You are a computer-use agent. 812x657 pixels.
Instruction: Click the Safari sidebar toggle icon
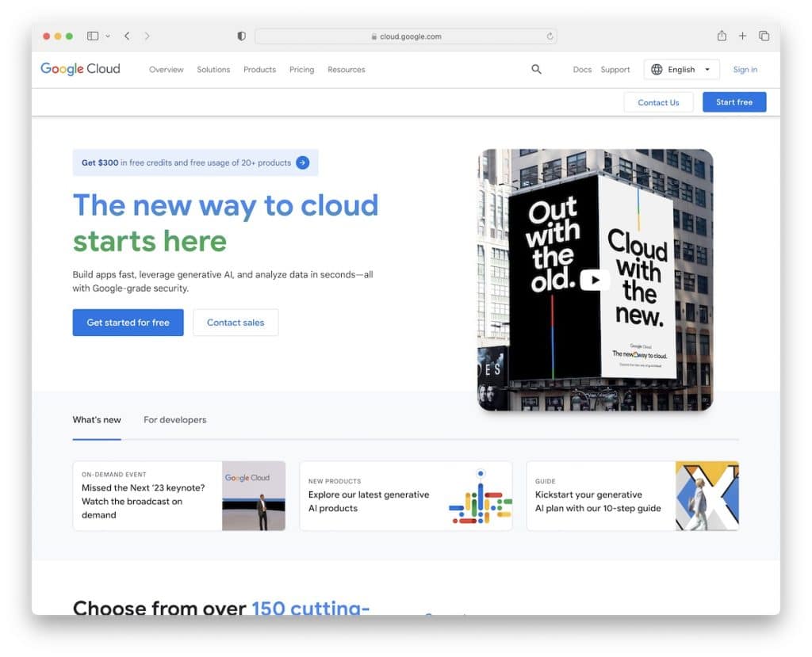(x=93, y=36)
